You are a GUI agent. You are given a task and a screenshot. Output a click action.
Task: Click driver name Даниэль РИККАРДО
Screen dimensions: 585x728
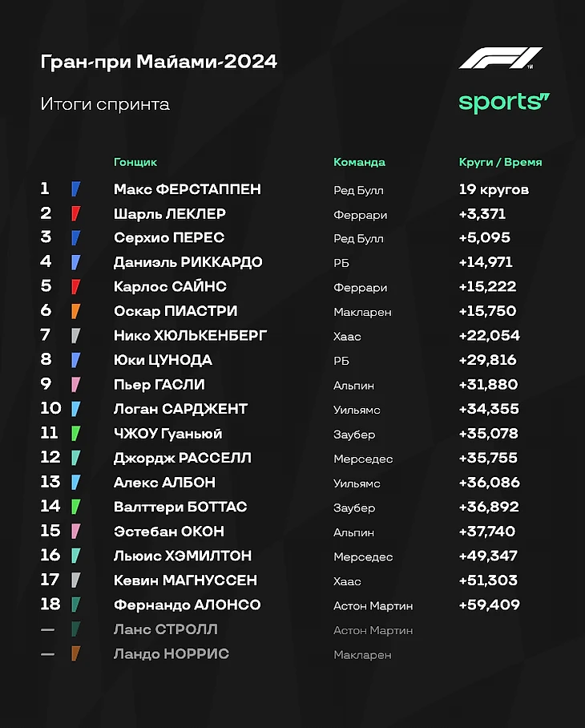[x=188, y=262]
